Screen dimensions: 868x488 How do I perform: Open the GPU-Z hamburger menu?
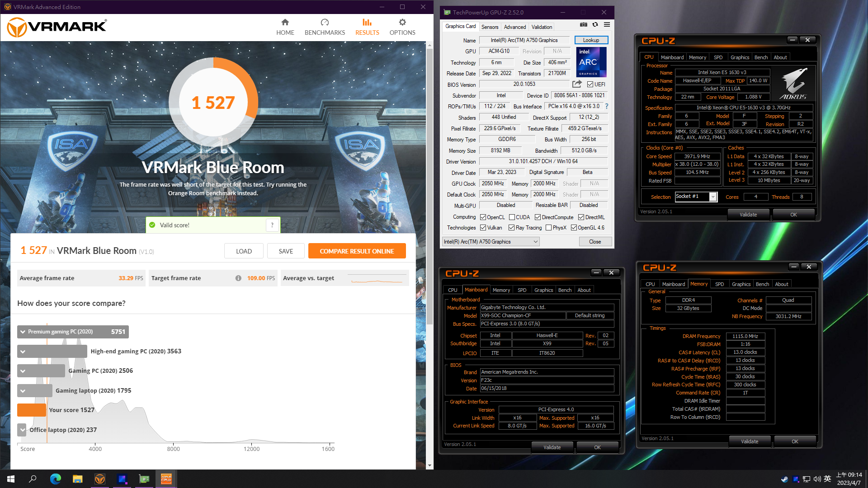pos(607,25)
